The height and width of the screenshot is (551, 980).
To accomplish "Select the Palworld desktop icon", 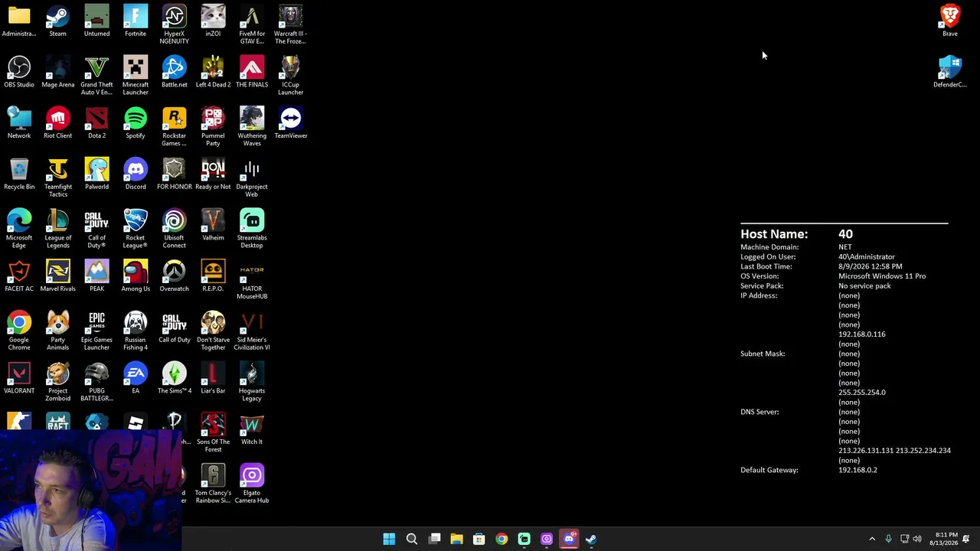I will (96, 174).
